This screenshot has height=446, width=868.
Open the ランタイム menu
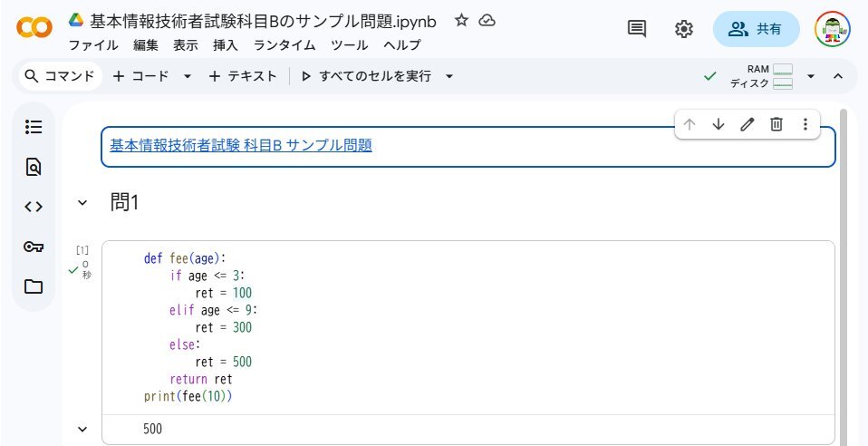(x=285, y=44)
